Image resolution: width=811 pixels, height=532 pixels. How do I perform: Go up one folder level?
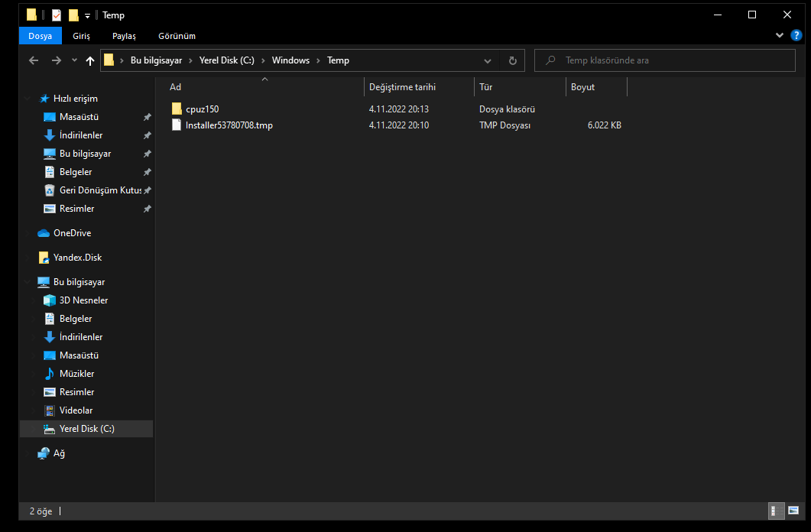coord(90,60)
